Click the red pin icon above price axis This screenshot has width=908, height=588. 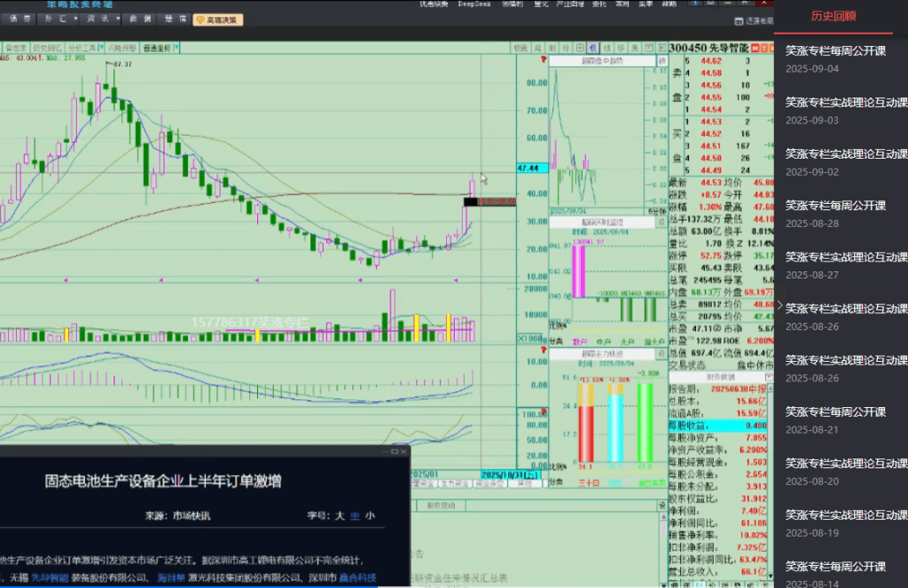544,59
